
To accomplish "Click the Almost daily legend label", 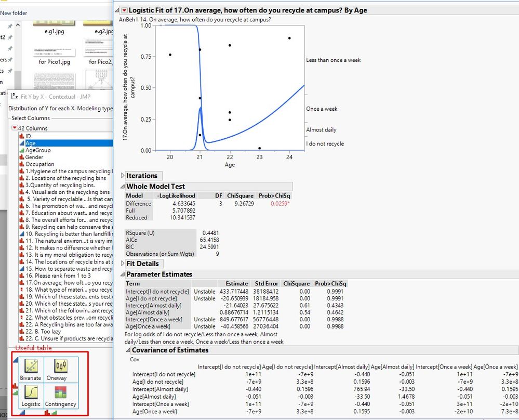I will pos(321,129).
